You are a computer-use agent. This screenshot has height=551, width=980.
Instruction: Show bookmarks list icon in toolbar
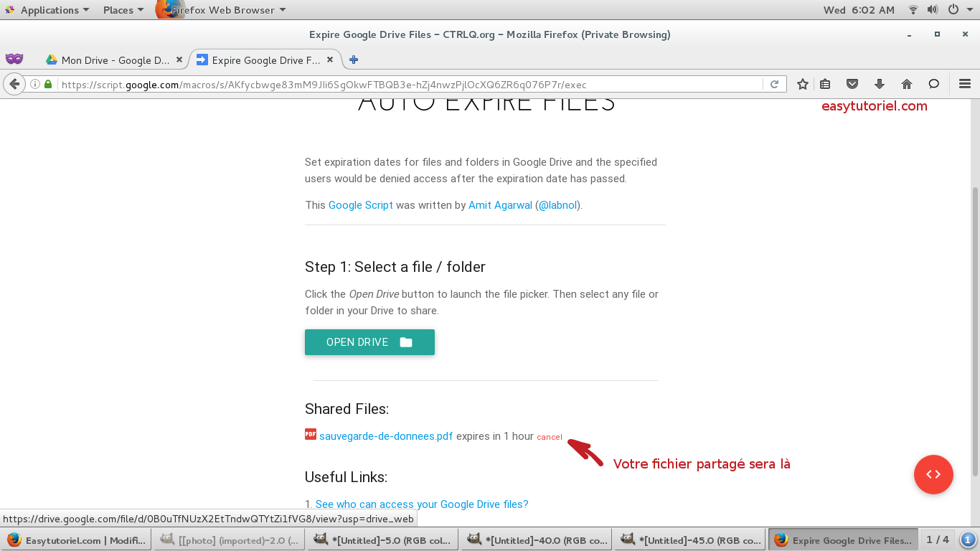825,84
